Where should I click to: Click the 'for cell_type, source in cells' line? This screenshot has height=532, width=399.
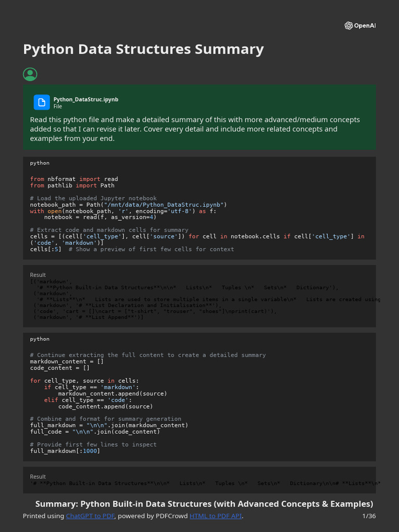point(85,381)
